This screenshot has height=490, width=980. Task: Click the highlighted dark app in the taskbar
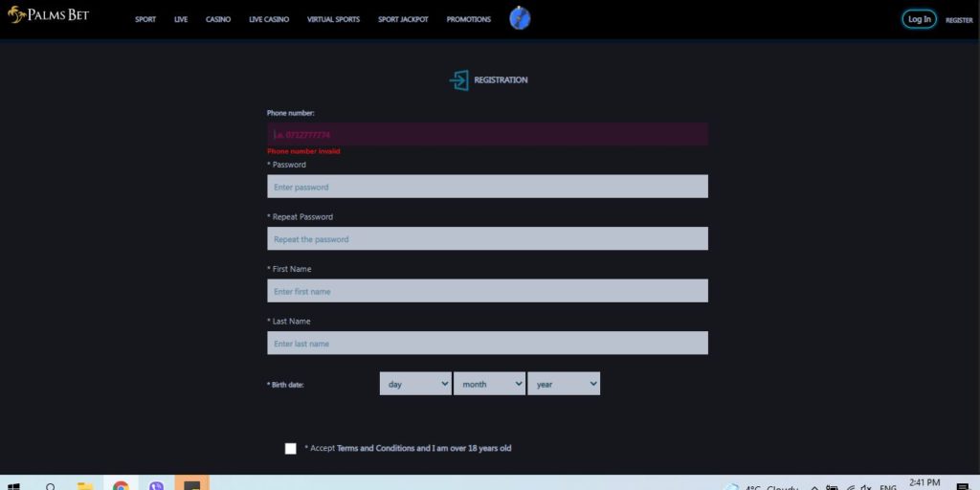click(x=191, y=483)
